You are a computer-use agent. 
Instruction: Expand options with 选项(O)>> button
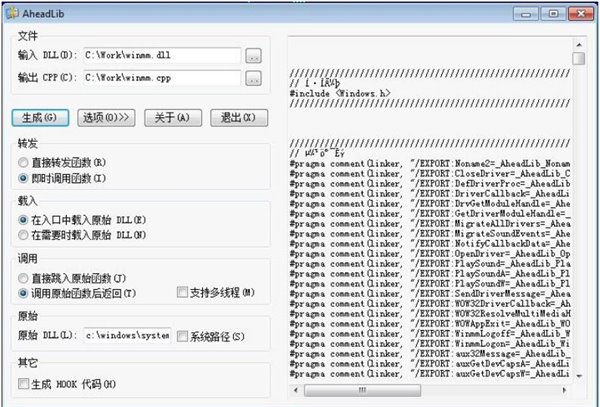(x=107, y=118)
